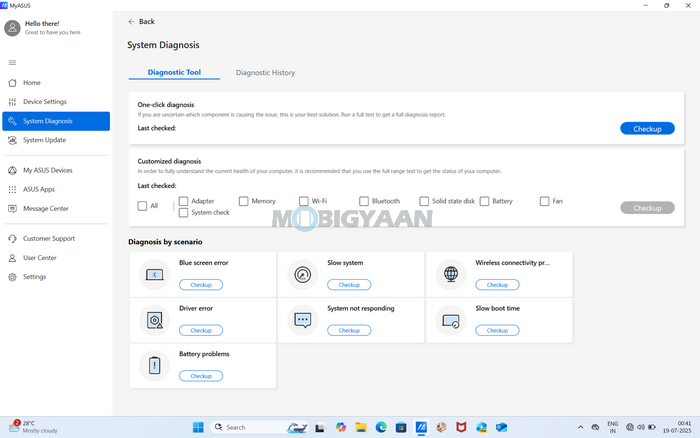Screen dimensions: 700x438
Task: Click the Message Center icon
Action: click(x=12, y=209)
